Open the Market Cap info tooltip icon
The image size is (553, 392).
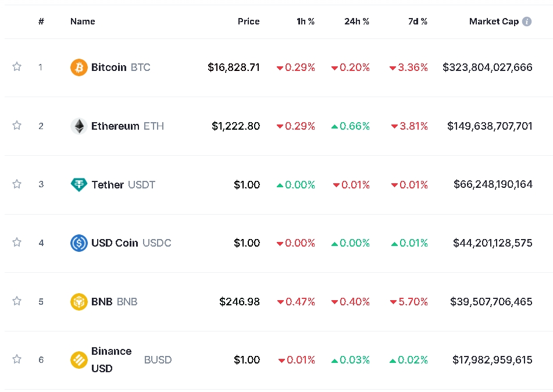pos(527,22)
